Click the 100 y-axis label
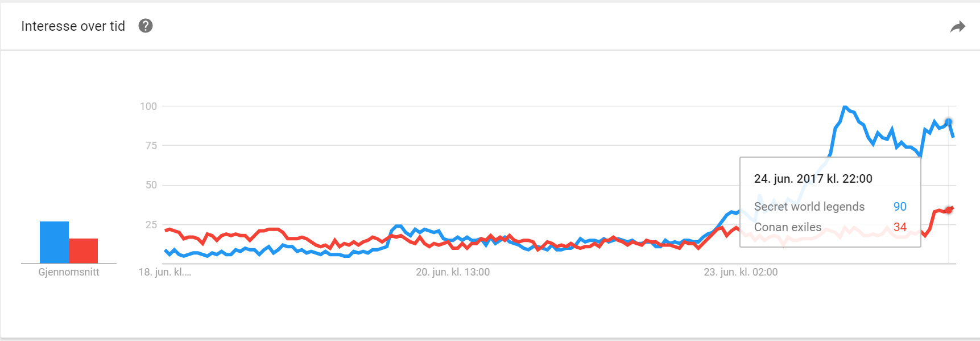Screen dimensions: 980x341 coord(148,106)
